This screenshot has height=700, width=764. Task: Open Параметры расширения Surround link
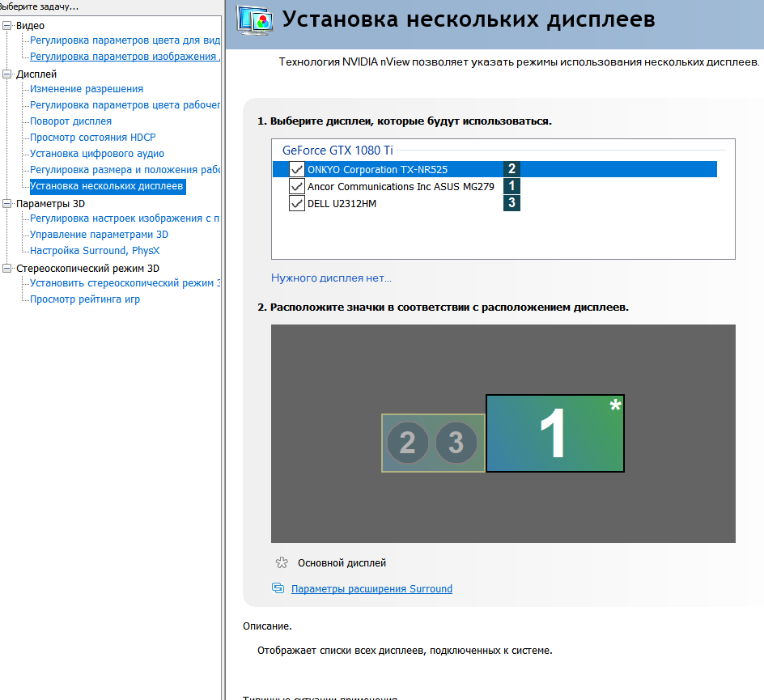coord(371,588)
